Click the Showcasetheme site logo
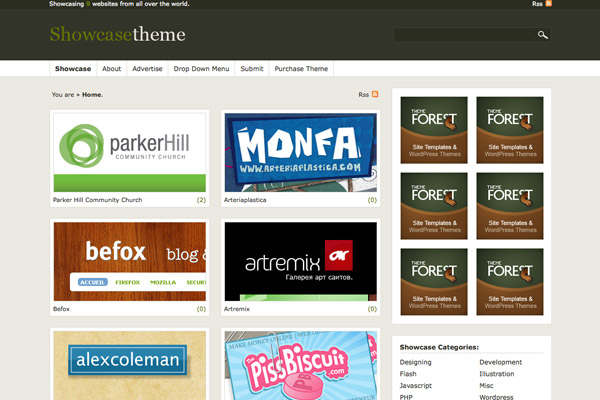Viewport: 600px width, 400px height. coord(117,34)
